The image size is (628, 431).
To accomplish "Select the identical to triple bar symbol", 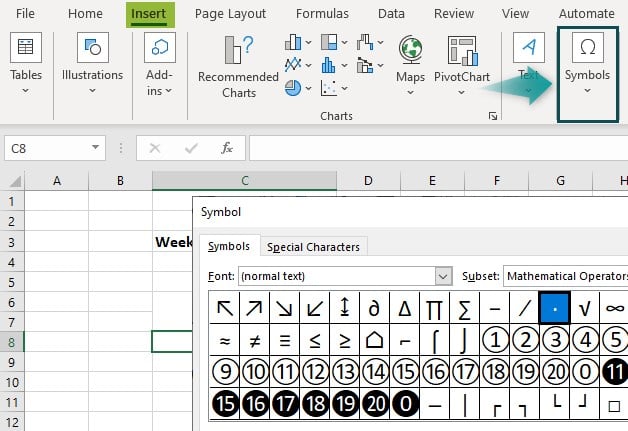I will 285,340.
